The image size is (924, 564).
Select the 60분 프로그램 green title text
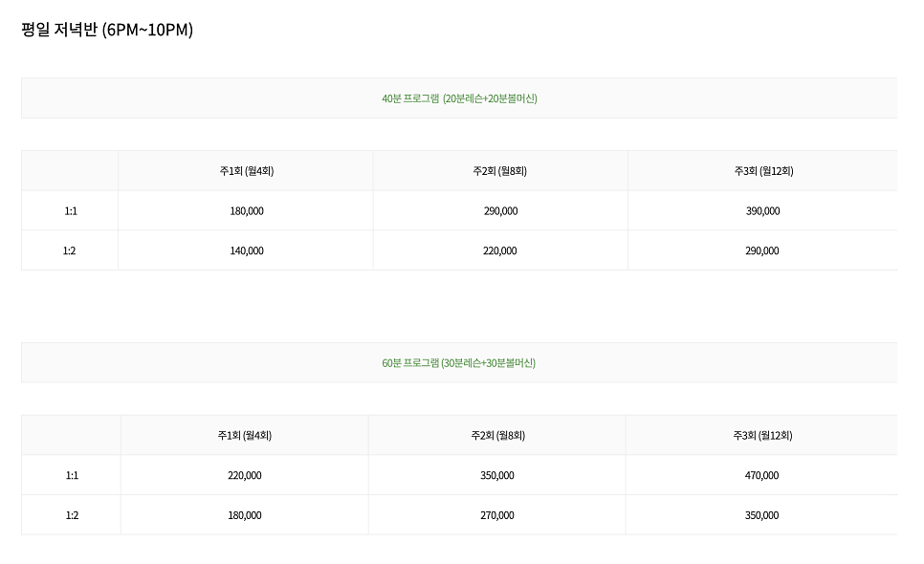coord(459,363)
